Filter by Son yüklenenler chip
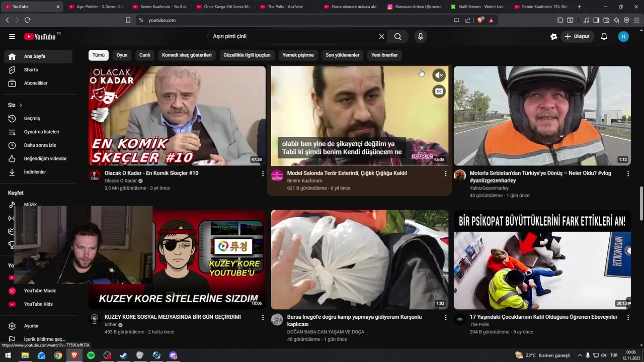Image resolution: width=644 pixels, height=362 pixels. point(343,55)
